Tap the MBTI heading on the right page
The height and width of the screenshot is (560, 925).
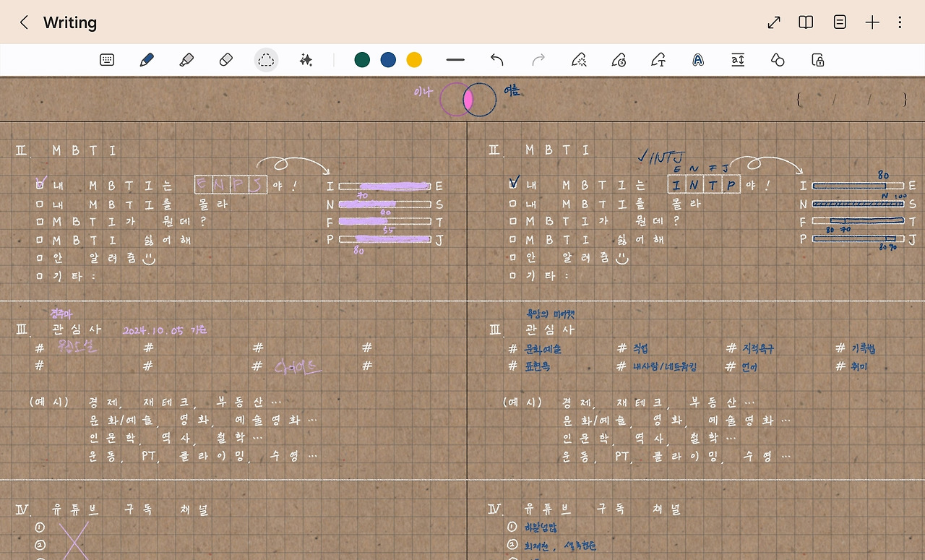(x=556, y=150)
